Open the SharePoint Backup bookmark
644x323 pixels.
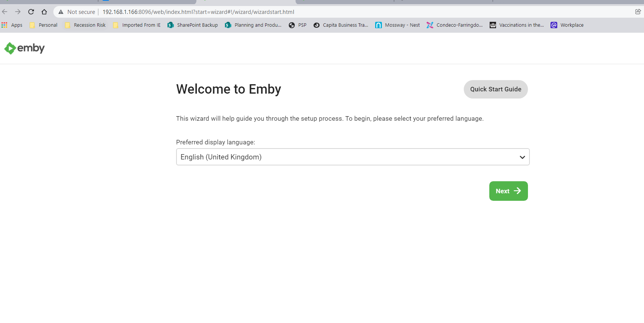[193, 25]
